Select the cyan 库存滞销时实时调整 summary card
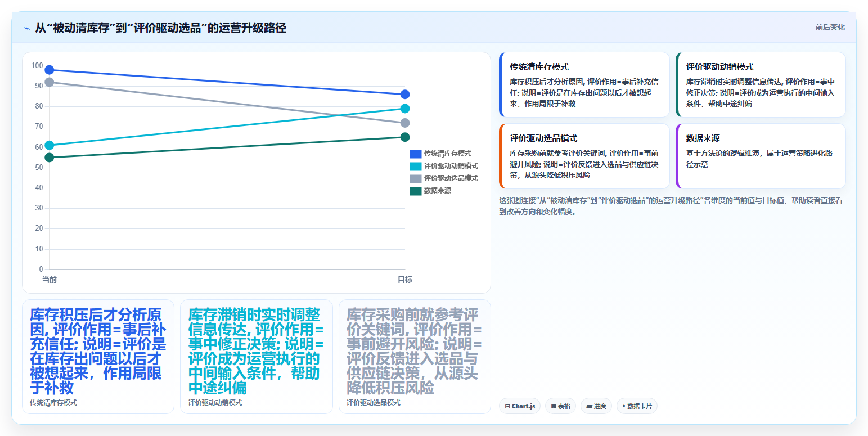This screenshot has width=868, height=436. click(x=257, y=357)
